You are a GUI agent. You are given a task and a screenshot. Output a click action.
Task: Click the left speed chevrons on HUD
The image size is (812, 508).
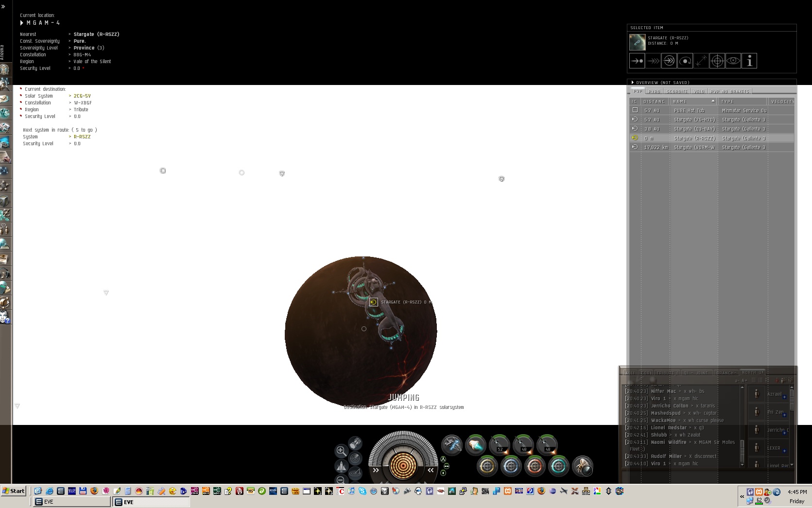pos(376,470)
